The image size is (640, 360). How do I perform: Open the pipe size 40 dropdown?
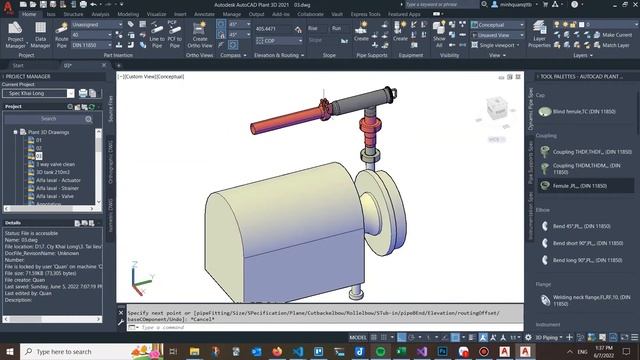coord(91,35)
